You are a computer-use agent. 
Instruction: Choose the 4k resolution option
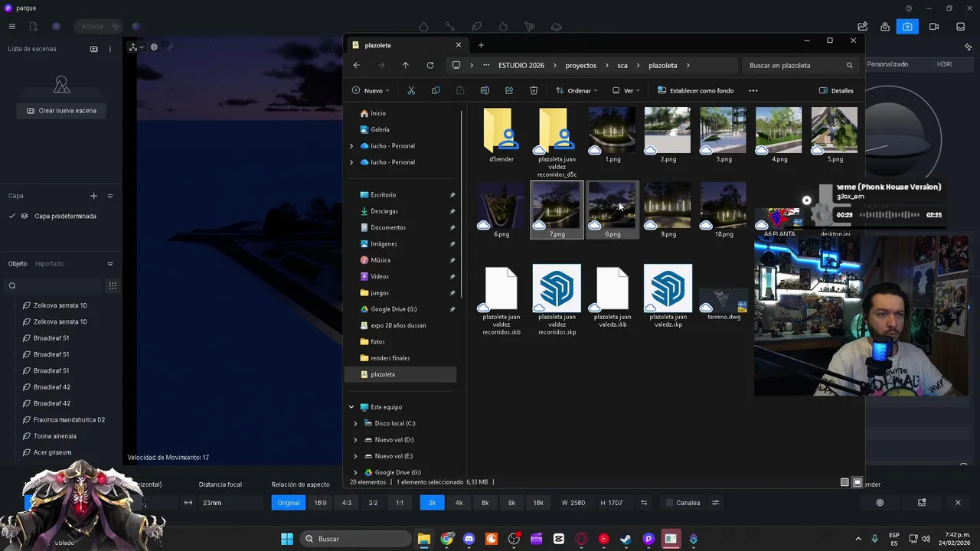pos(459,503)
